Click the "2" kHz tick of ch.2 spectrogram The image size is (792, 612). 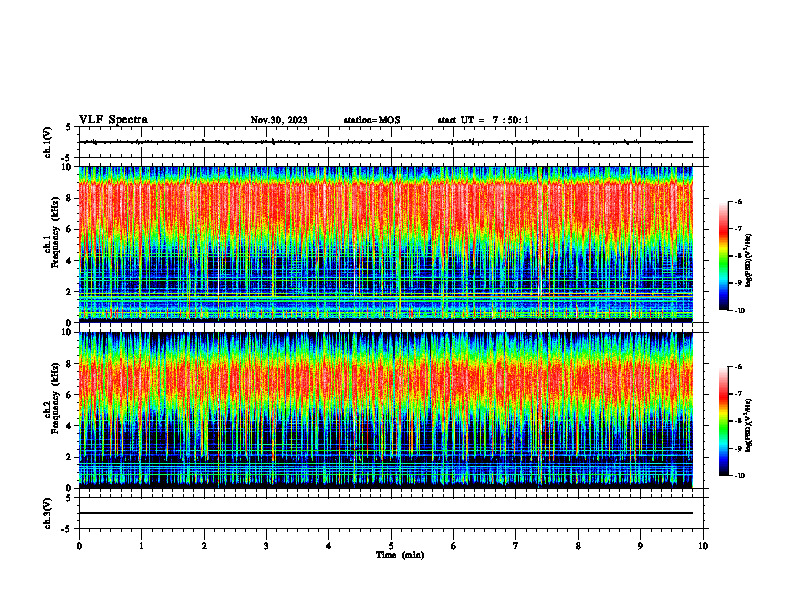[x=71, y=457]
